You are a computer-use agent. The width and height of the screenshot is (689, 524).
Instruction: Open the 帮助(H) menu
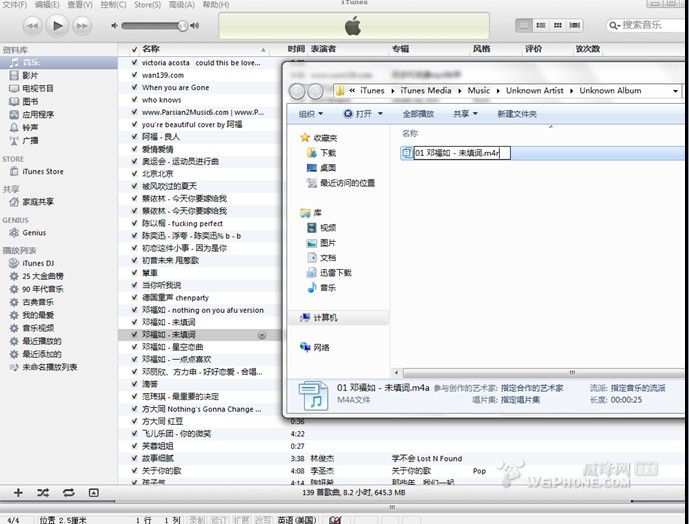coord(216,4)
